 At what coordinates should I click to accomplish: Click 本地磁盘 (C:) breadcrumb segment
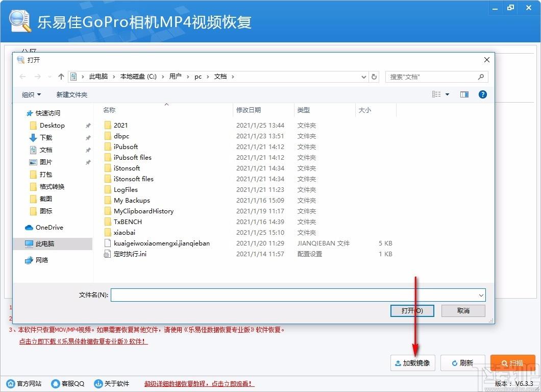click(x=138, y=77)
